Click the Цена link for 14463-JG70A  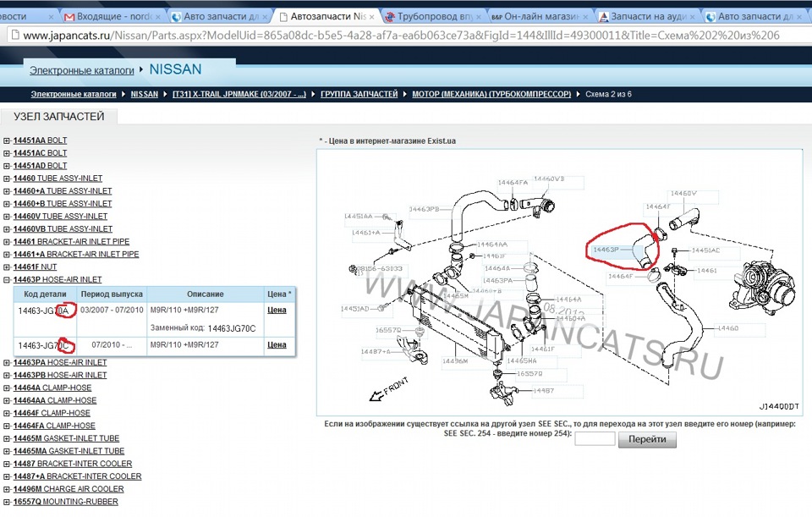click(277, 310)
